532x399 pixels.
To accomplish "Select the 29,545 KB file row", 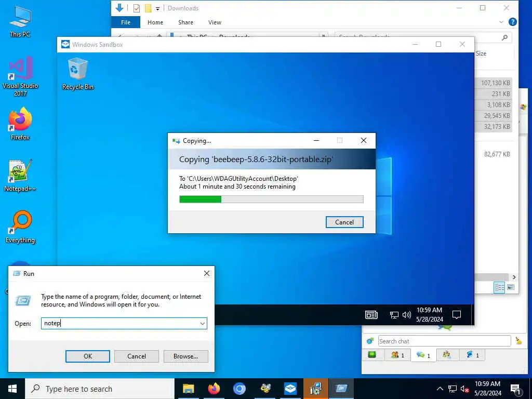I will click(494, 116).
